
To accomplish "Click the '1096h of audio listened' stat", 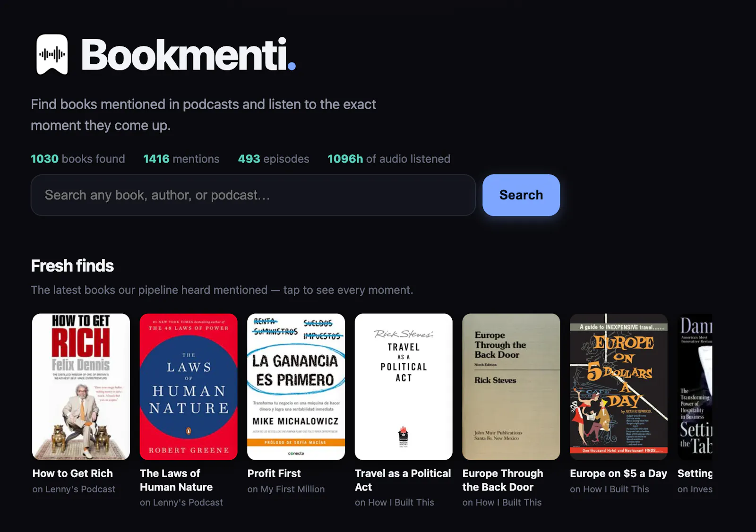I will tap(389, 159).
